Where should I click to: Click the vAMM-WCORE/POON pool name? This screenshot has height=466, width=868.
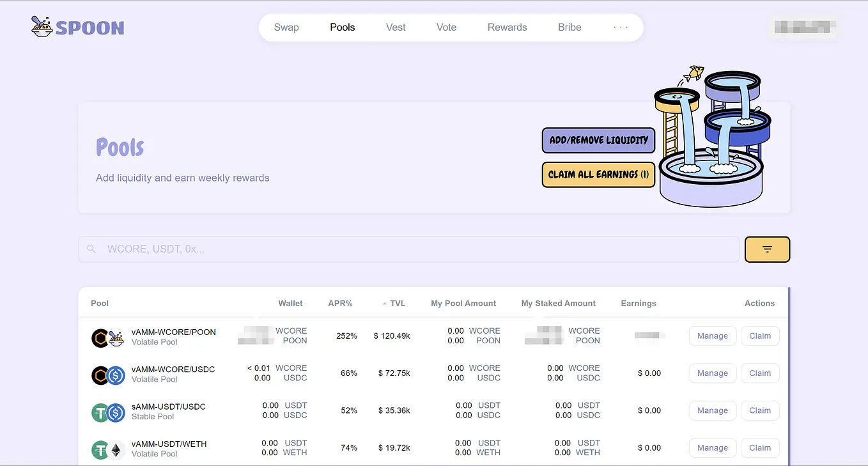click(x=174, y=332)
